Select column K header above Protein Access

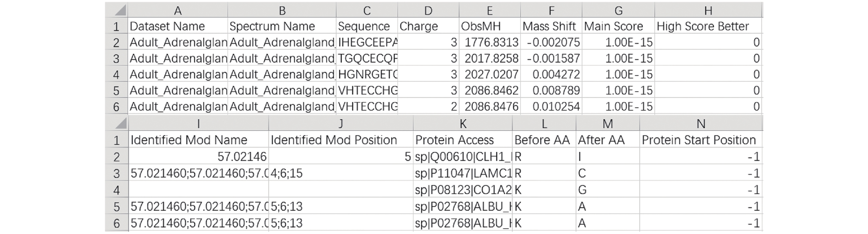[463, 123]
